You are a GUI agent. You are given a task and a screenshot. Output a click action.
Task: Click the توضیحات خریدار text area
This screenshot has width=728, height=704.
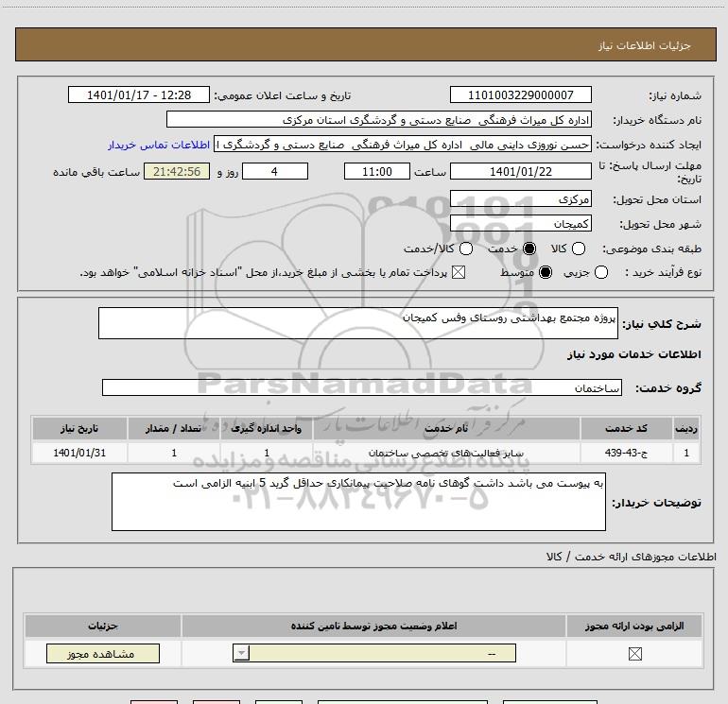tap(358, 502)
